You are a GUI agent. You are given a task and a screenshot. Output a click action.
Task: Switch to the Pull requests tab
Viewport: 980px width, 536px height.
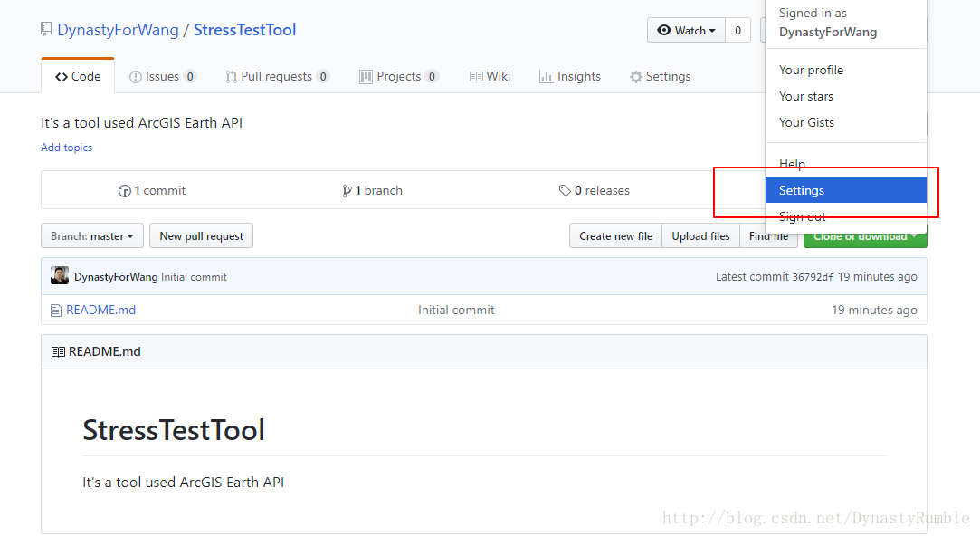click(x=277, y=76)
